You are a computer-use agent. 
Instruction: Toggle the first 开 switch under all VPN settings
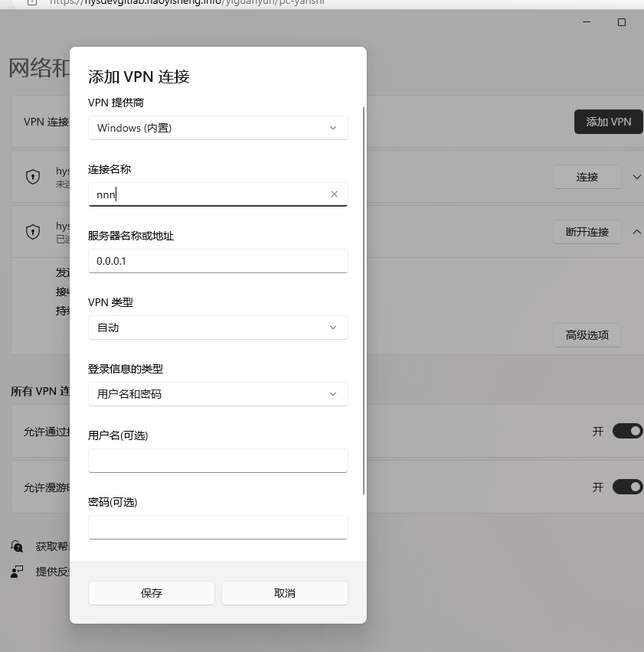coord(628,431)
